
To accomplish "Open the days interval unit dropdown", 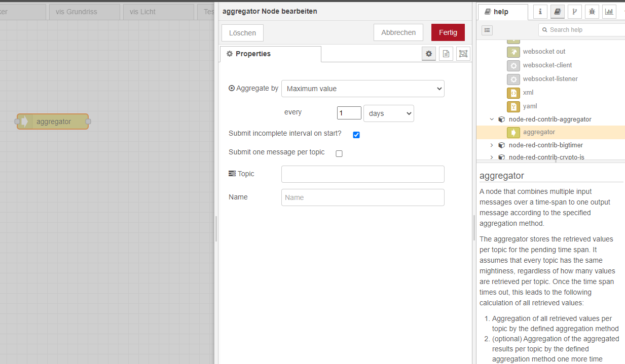I will tap(388, 113).
